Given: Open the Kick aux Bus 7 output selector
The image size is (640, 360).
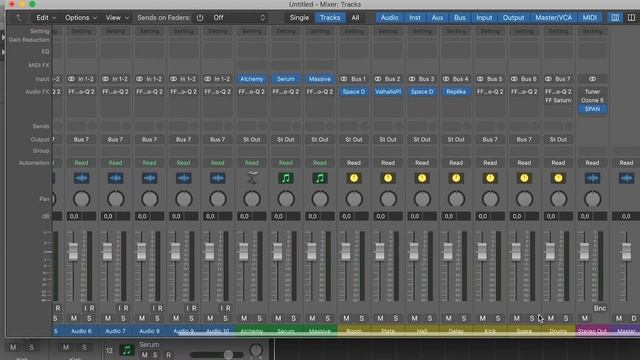Looking at the screenshot, I should pyautogui.click(x=490, y=140).
